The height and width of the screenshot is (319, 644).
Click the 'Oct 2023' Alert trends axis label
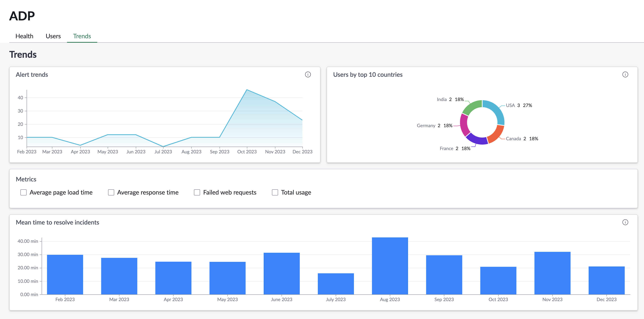tap(247, 152)
